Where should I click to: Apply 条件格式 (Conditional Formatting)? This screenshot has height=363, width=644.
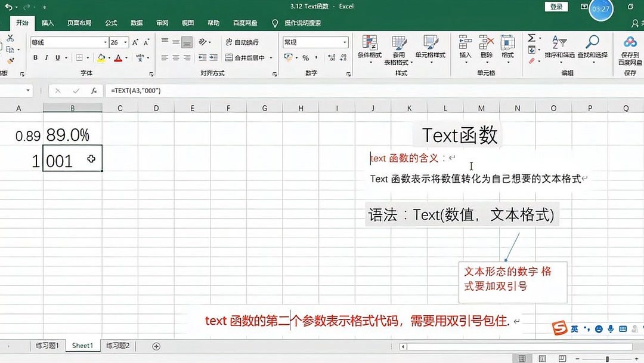(370, 50)
